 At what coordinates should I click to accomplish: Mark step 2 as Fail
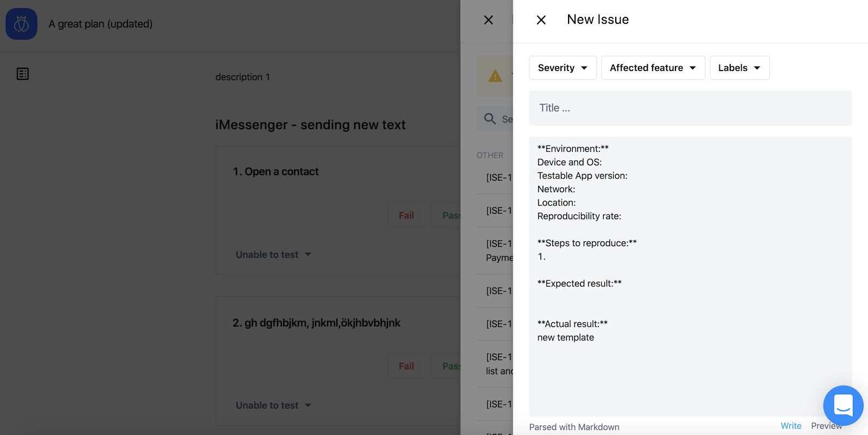(x=406, y=366)
